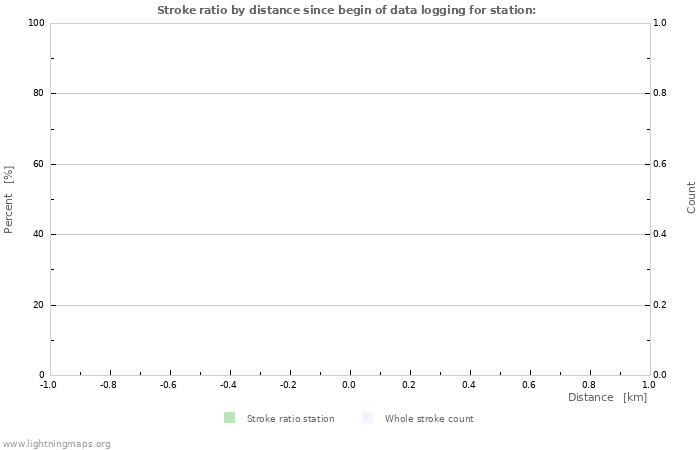Click the 0.8 label on the count axis
The image size is (700, 450).
(x=661, y=94)
